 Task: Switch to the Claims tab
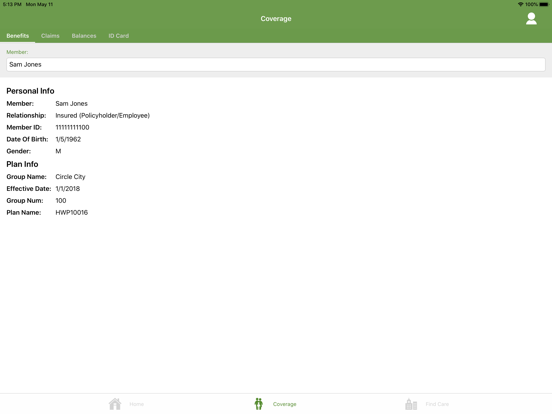(50, 36)
